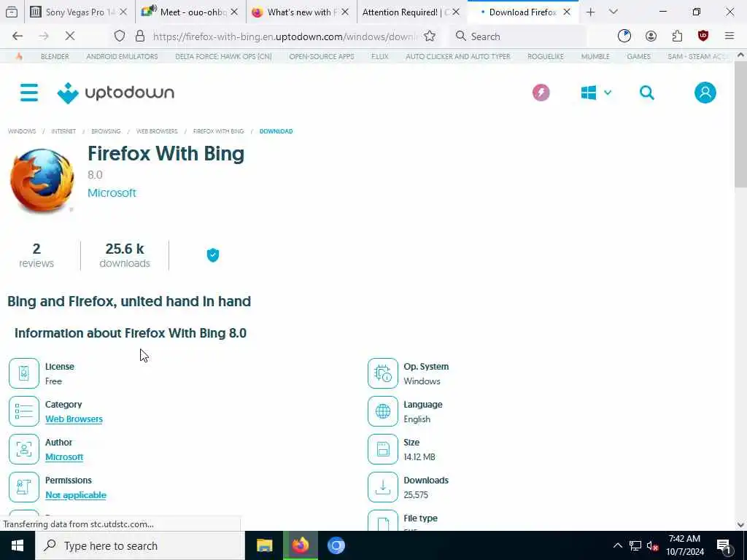Screen dimensions: 747x560
Task: Open the OPEN-SOURCE APPS bookmark folder
Action: (322, 57)
